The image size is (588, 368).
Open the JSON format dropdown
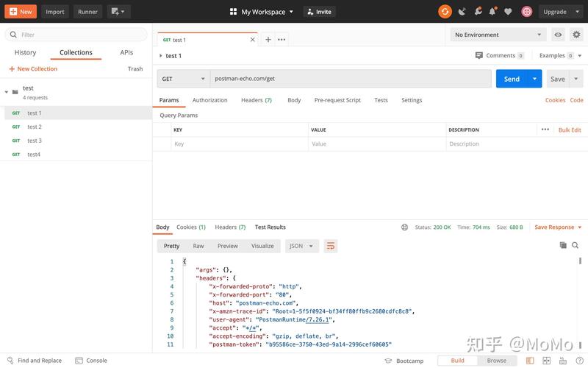(x=301, y=246)
